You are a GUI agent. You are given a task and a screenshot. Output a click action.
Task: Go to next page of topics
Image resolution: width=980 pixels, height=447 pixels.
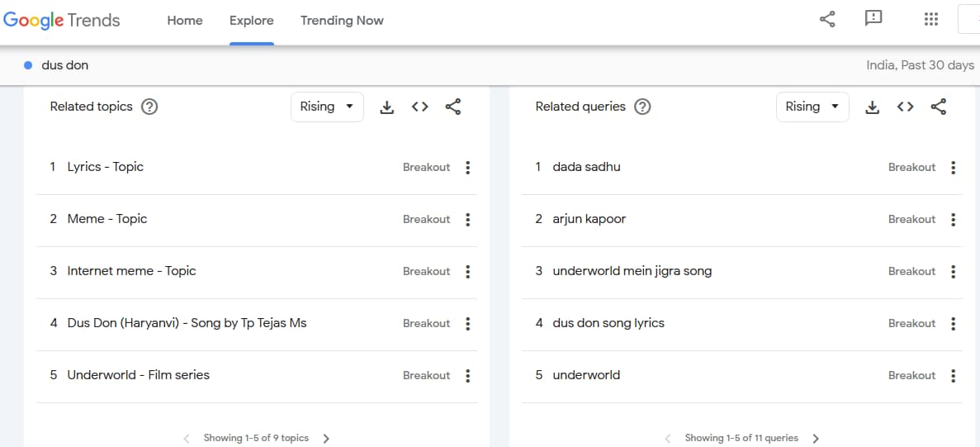click(325, 438)
